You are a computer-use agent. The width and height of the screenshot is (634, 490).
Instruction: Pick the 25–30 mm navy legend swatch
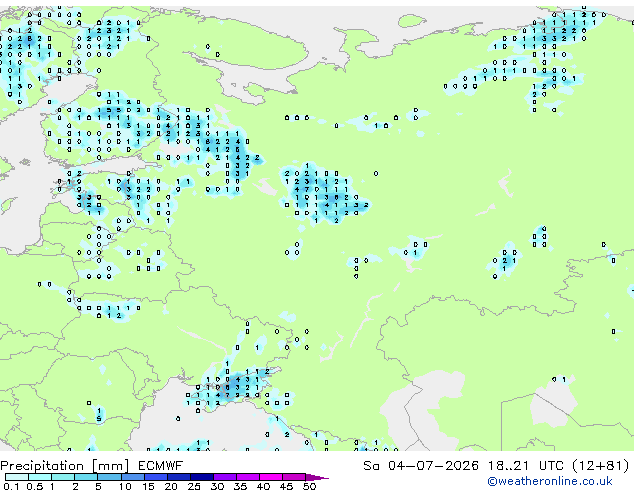point(201,477)
